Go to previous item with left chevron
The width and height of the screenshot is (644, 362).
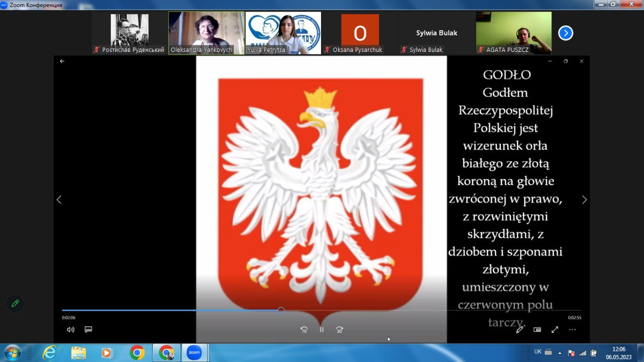pyautogui.click(x=59, y=200)
